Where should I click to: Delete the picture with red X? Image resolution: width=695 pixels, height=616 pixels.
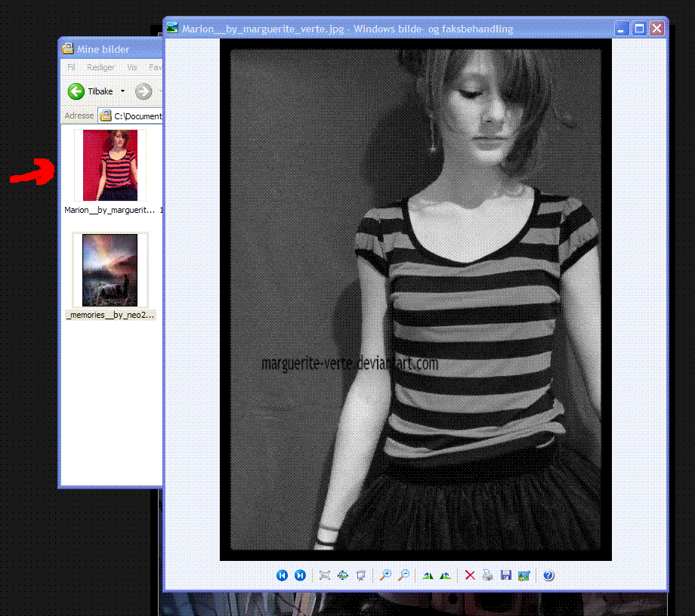pos(470,575)
